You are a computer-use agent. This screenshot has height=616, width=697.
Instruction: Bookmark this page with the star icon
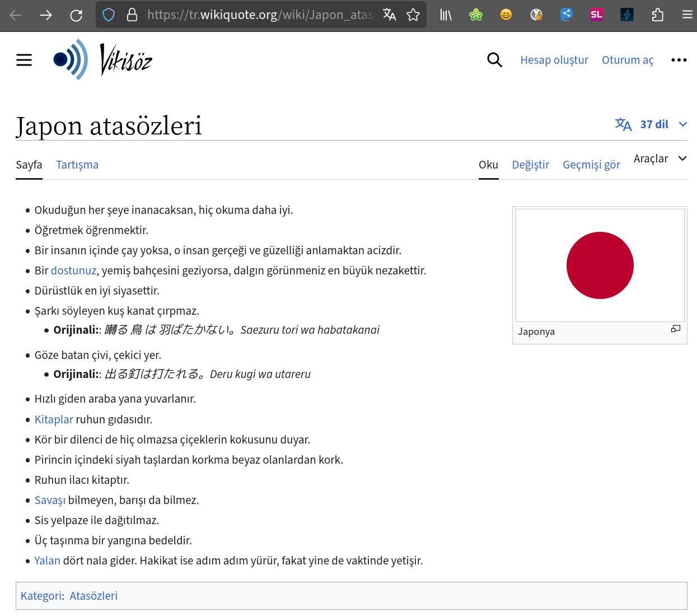(x=413, y=15)
